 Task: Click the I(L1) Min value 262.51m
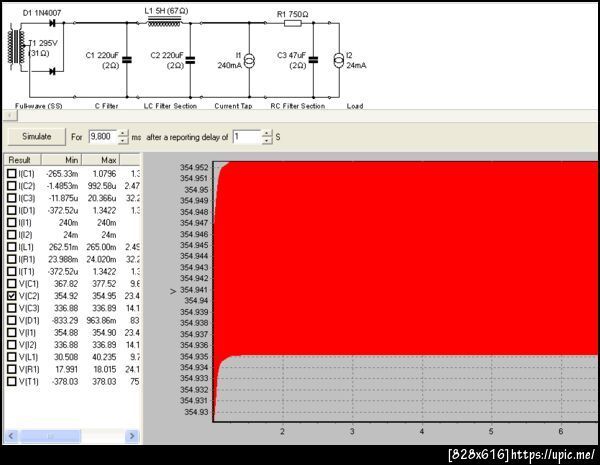click(x=63, y=247)
